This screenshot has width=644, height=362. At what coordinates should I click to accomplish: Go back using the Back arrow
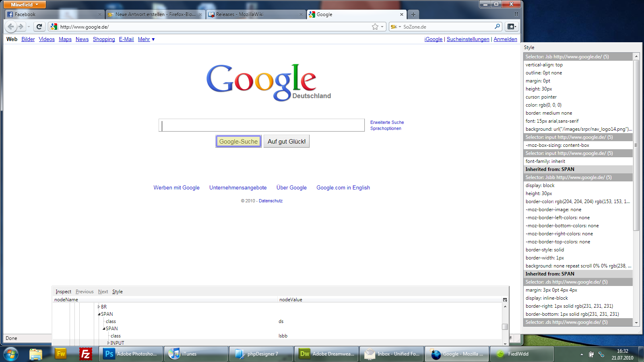(x=11, y=27)
